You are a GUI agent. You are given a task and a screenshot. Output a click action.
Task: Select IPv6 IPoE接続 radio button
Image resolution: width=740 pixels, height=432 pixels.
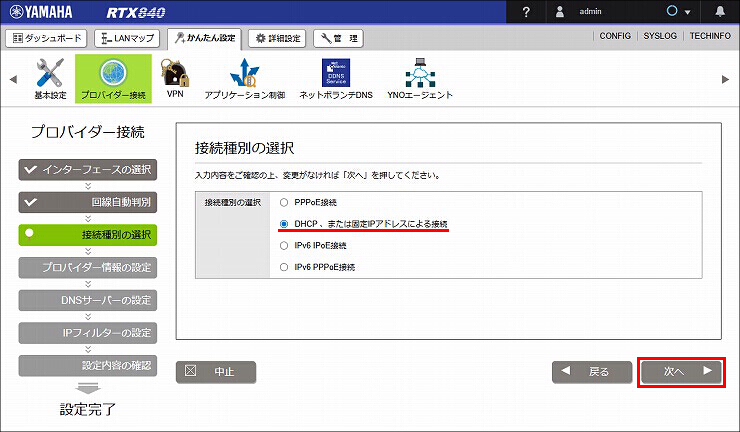pos(284,246)
